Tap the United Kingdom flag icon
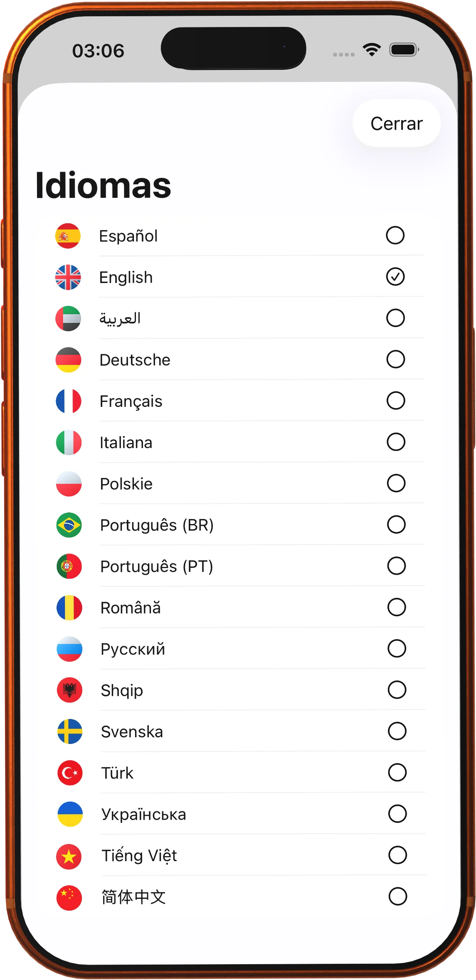The image size is (476, 980). 68,277
